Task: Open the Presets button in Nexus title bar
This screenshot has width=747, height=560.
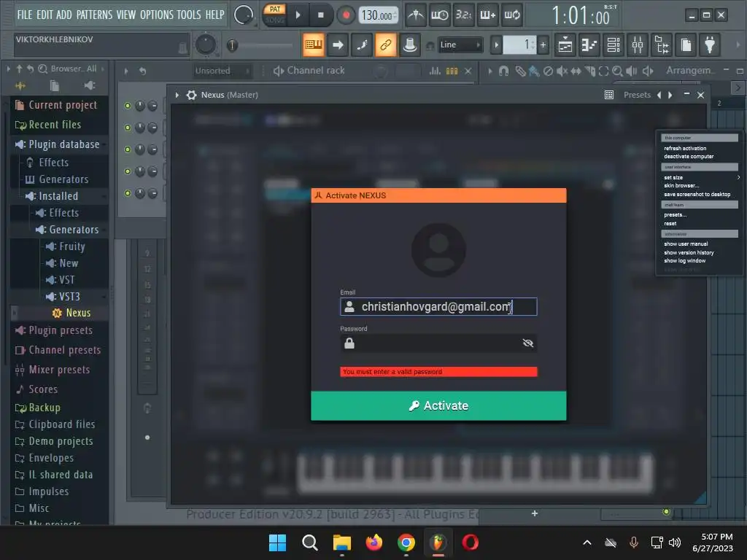Action: click(637, 95)
